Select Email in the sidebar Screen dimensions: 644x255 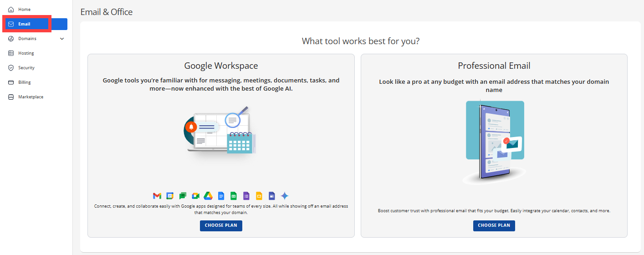[x=24, y=24]
